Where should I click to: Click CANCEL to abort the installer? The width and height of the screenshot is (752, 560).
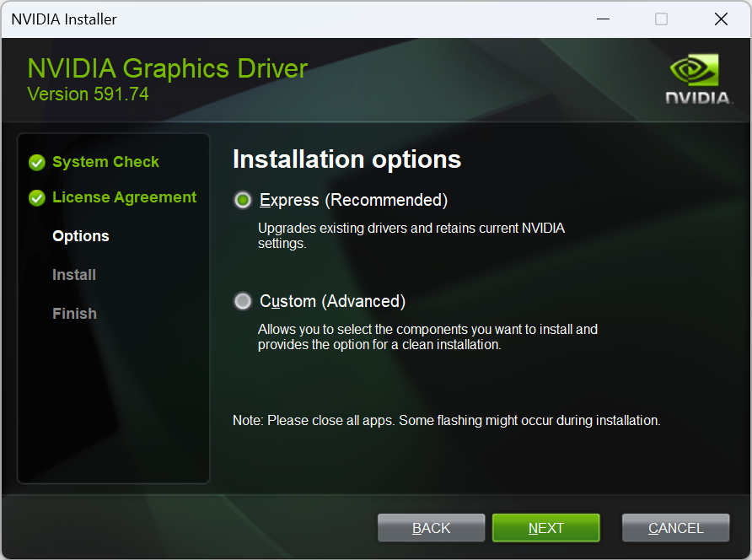click(675, 527)
